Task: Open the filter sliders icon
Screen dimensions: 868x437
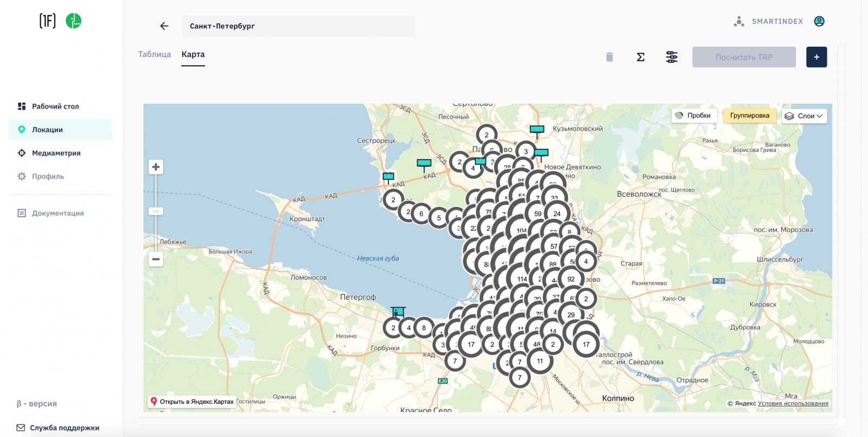Action: 672,57
